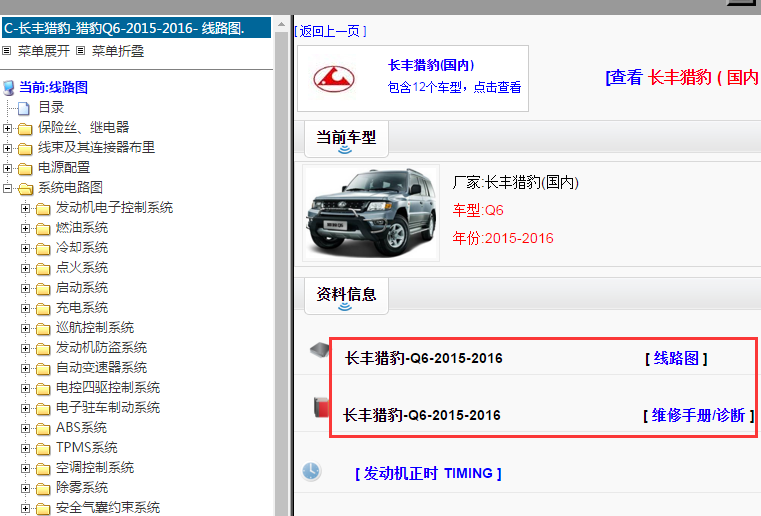Open the 维修手册/诊断 link
This screenshot has width=761, height=516.
[x=698, y=416]
